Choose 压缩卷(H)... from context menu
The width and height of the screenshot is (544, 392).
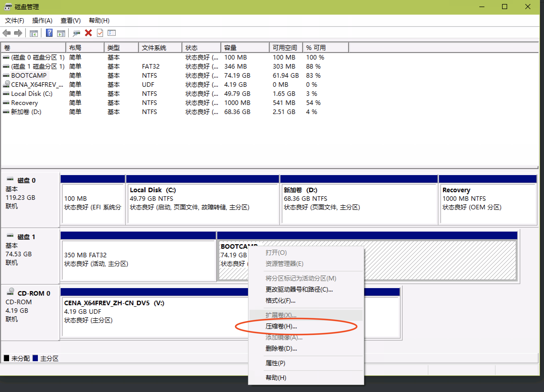tap(281, 326)
